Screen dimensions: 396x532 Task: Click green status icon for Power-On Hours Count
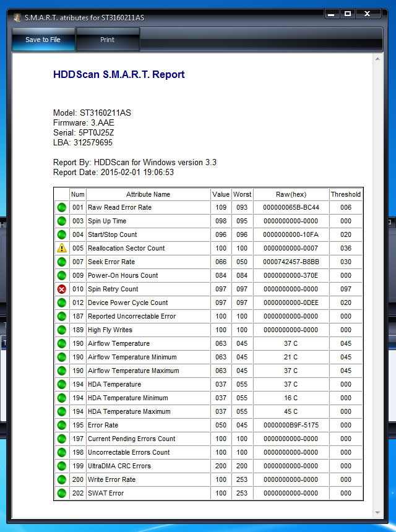click(x=62, y=275)
